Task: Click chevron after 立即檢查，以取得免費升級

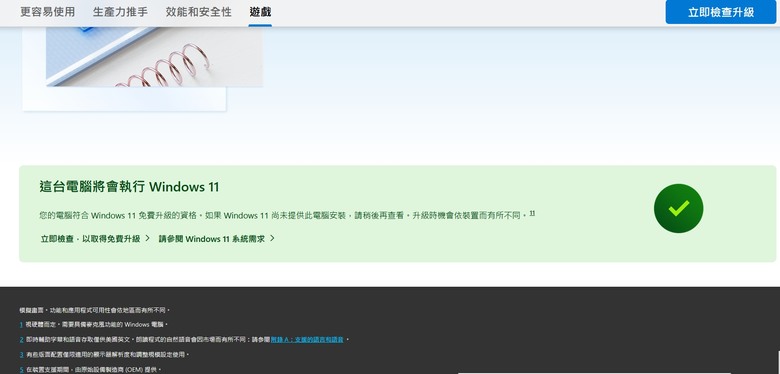Action: 147,238
